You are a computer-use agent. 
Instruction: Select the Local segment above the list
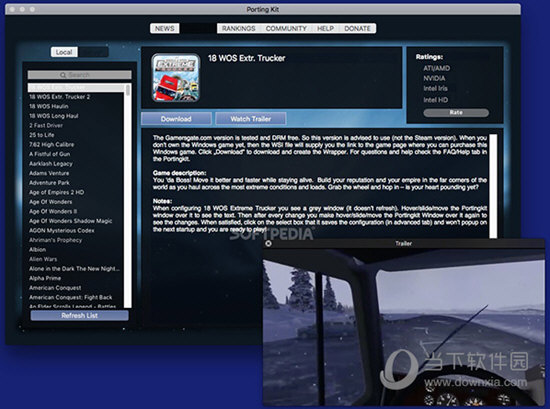64,52
